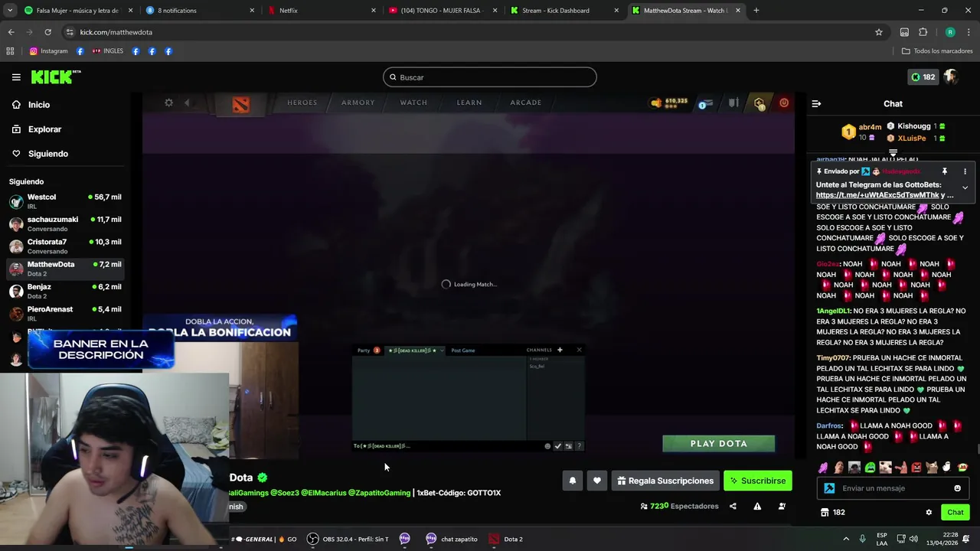Open Instagram bookmark
Image resolution: width=980 pixels, height=551 pixels.
coord(48,51)
